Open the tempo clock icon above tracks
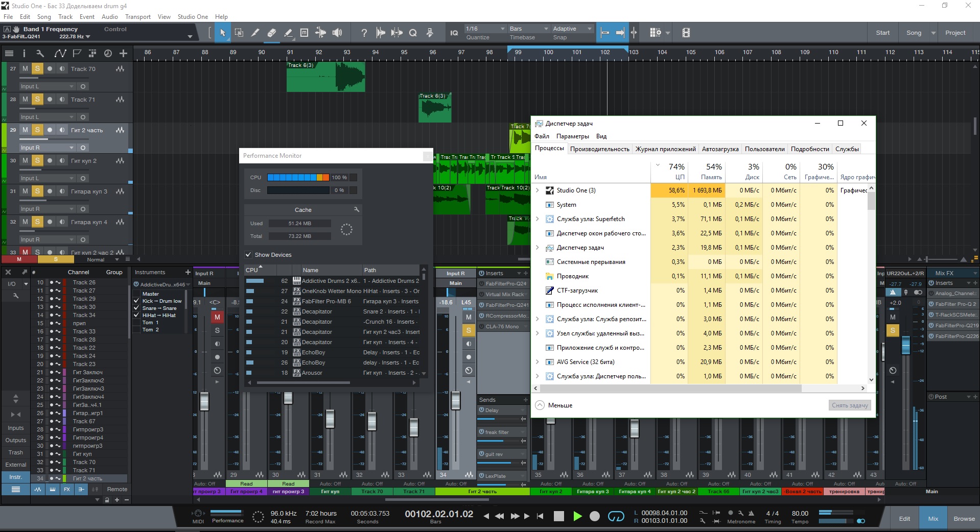 [x=108, y=53]
